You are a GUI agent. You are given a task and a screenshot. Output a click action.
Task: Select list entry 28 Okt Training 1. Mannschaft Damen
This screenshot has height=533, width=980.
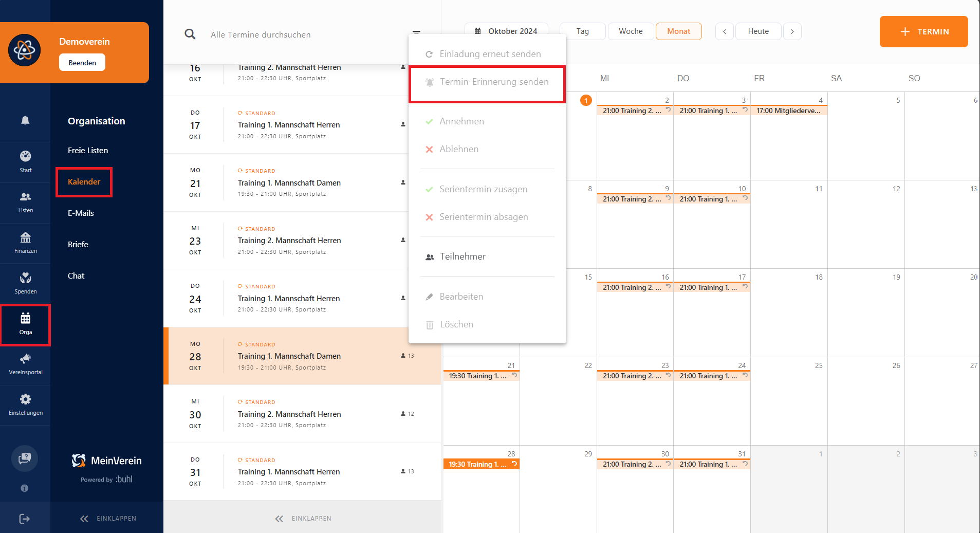(x=302, y=356)
